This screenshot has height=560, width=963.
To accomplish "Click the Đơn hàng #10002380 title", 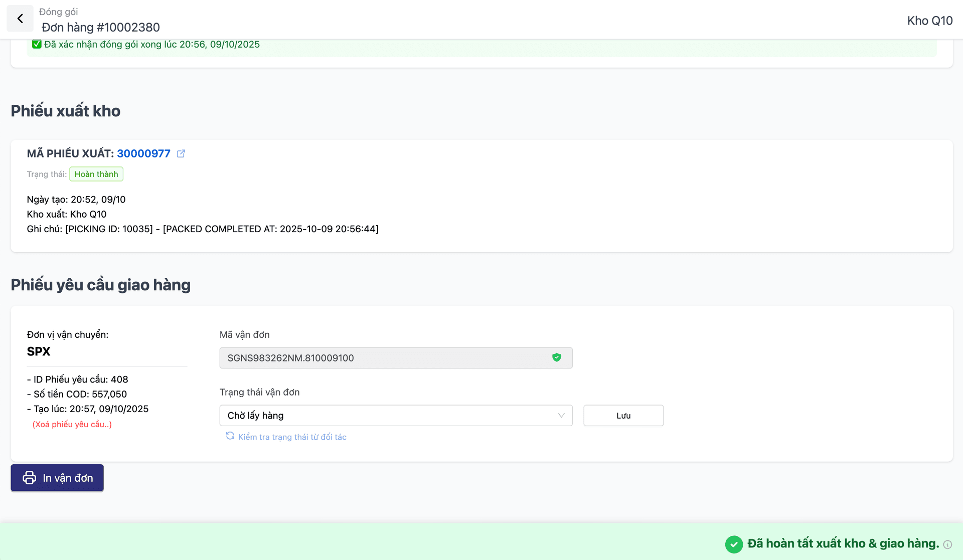I will 101,27.
